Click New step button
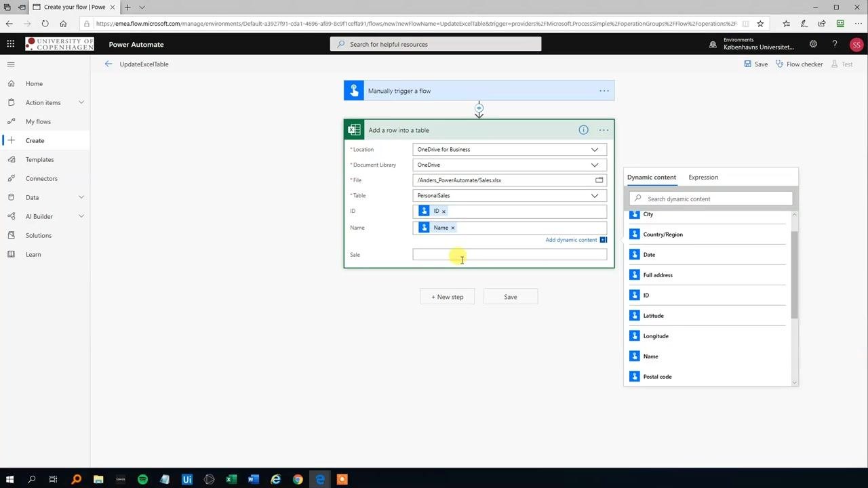 [x=448, y=297]
